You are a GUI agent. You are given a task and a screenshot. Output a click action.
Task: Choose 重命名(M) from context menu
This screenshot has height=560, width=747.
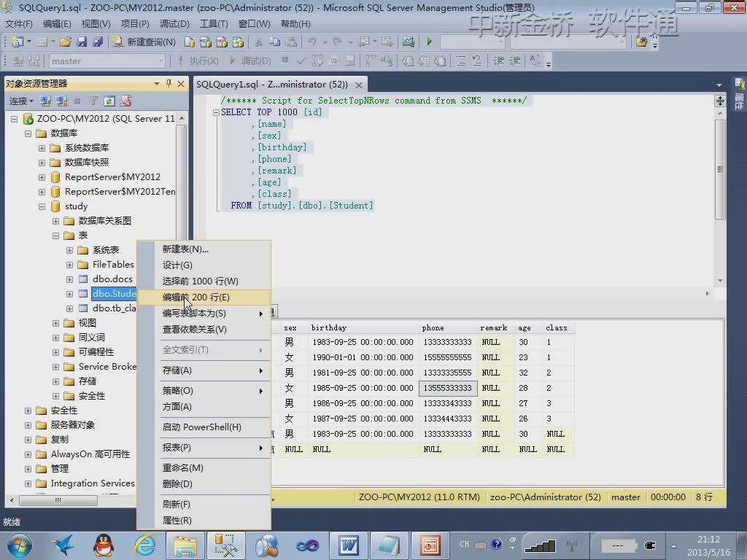204,468
